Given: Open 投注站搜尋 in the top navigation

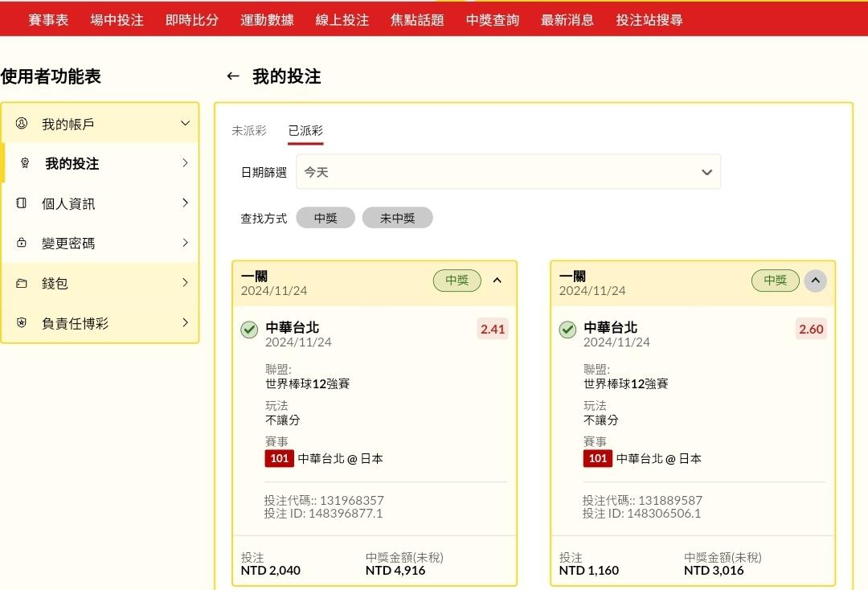Looking at the screenshot, I should click(649, 20).
